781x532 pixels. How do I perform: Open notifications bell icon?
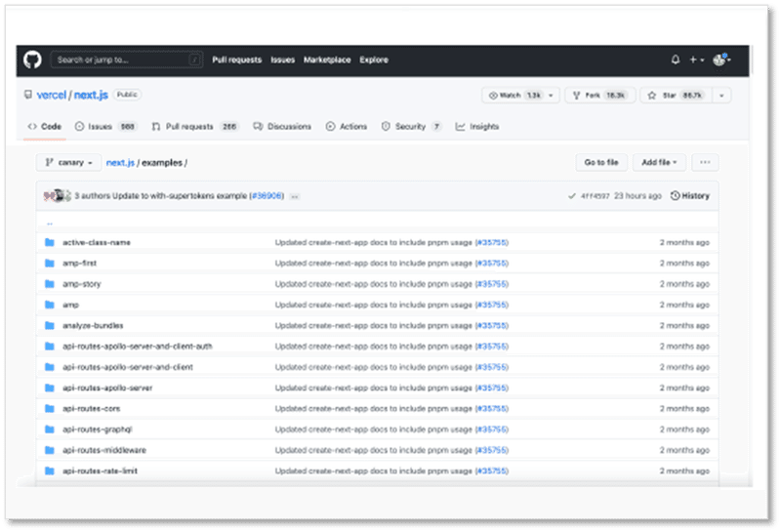click(x=676, y=60)
